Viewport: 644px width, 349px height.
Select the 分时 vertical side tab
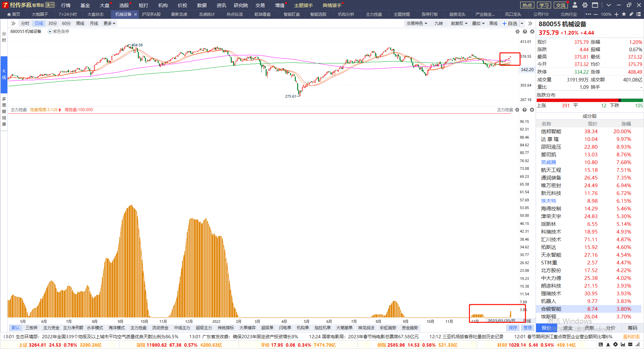(x=4, y=37)
